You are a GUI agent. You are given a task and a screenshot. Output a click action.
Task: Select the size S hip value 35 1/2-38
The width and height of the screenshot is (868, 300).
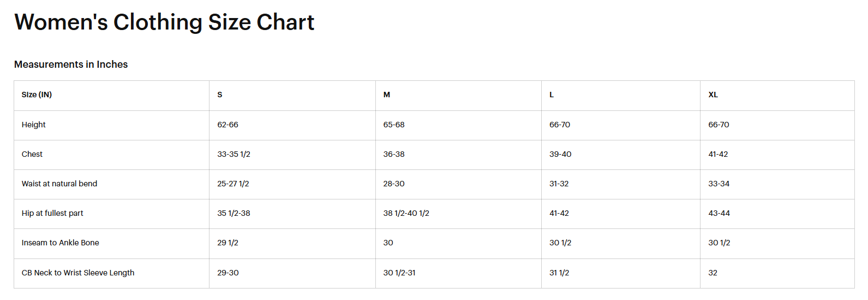pyautogui.click(x=234, y=213)
